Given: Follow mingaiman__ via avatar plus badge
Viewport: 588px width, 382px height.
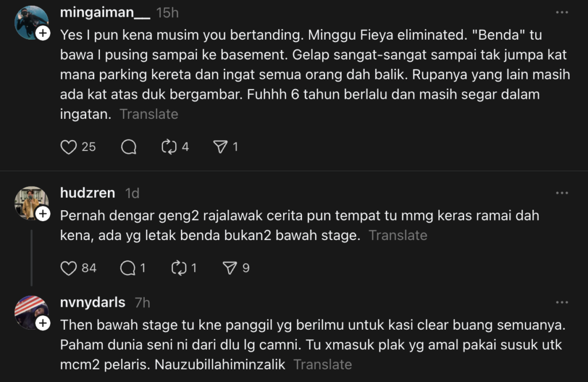Looking at the screenshot, I should point(43,34).
